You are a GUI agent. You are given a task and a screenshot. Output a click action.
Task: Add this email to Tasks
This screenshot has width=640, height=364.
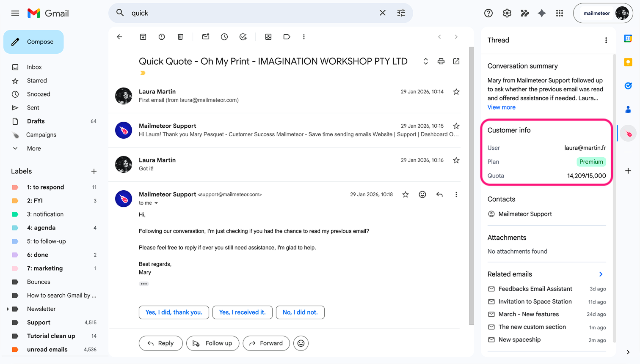click(x=243, y=37)
